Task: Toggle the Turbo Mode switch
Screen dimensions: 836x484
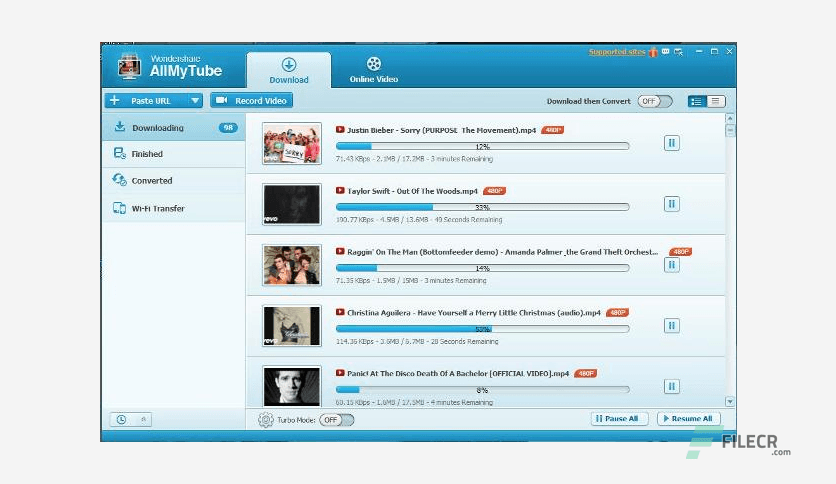Action: pos(336,420)
